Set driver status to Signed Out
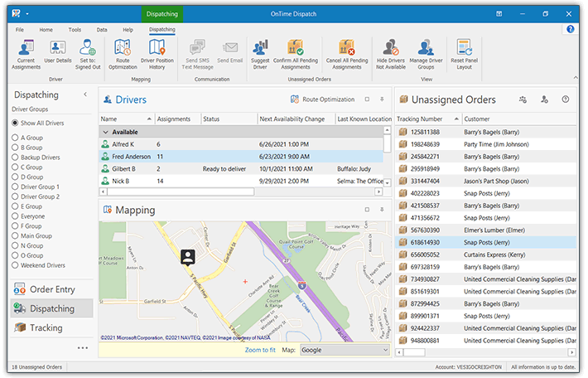 pyautogui.click(x=88, y=55)
